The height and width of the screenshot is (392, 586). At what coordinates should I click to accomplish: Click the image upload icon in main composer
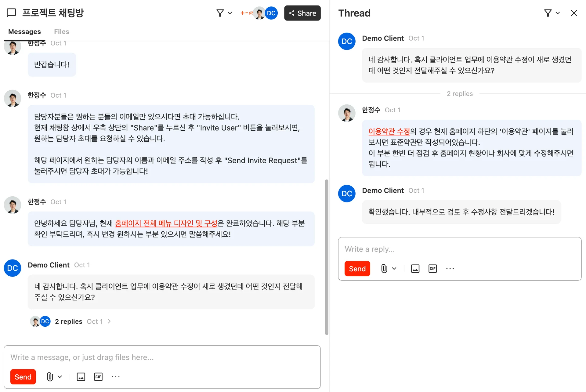81,377
